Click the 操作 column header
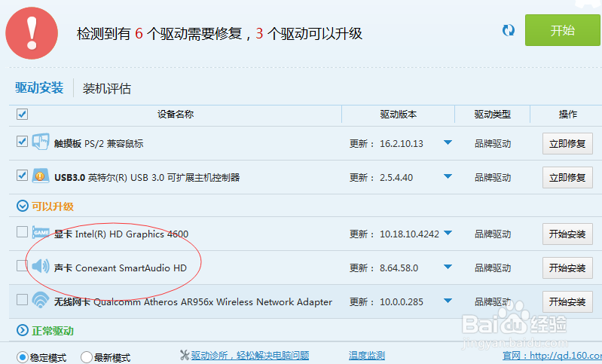 coord(568,114)
